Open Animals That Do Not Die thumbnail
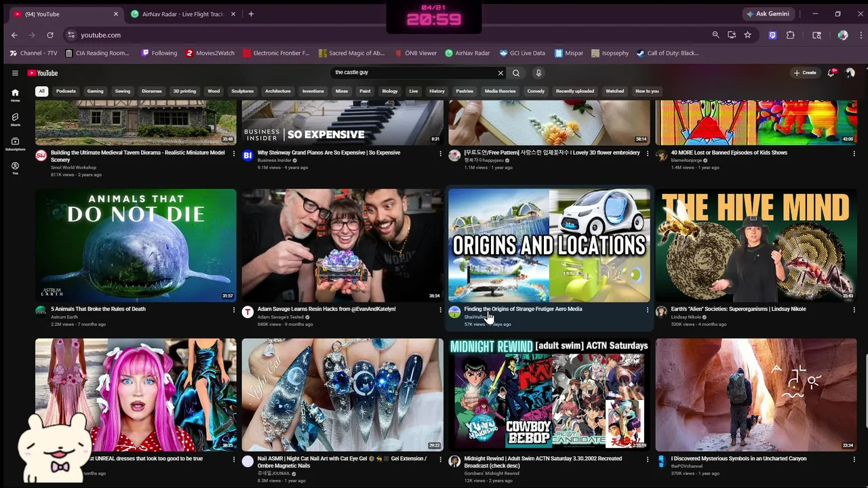The width and height of the screenshot is (868, 488). pos(136,245)
